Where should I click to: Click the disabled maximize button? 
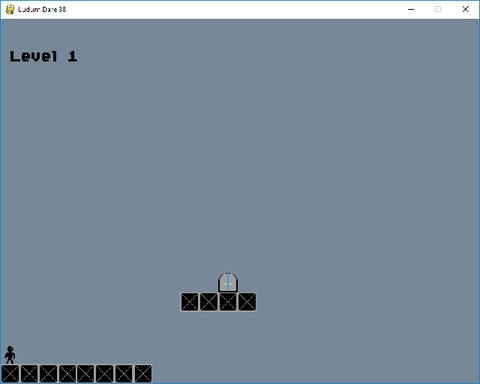438,9
